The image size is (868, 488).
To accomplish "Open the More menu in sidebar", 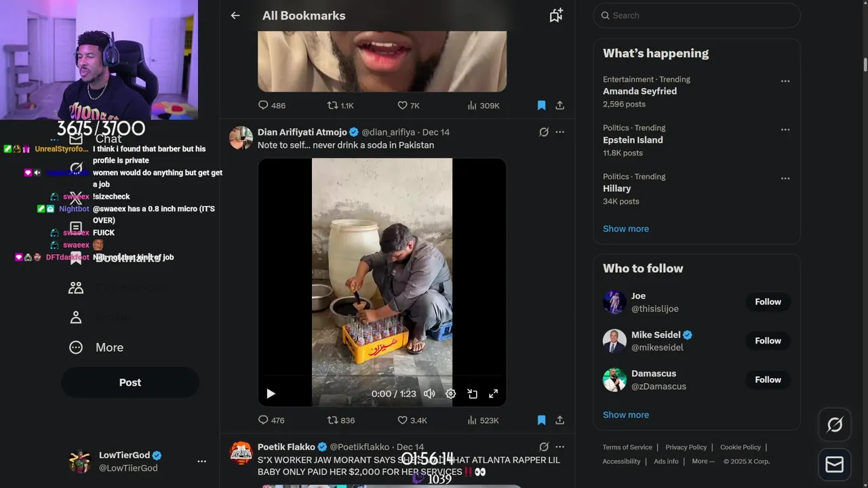I will pyautogui.click(x=96, y=348).
